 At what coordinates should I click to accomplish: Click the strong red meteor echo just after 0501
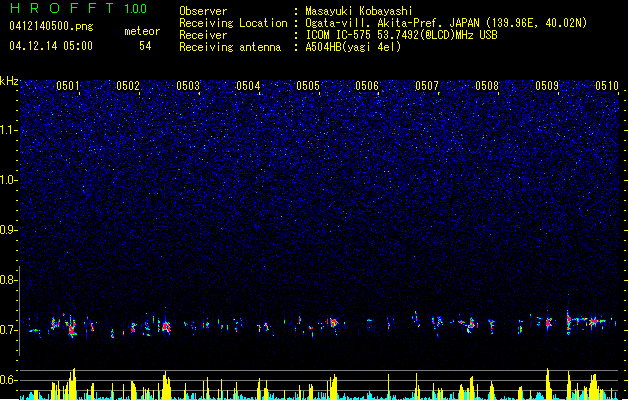72,328
